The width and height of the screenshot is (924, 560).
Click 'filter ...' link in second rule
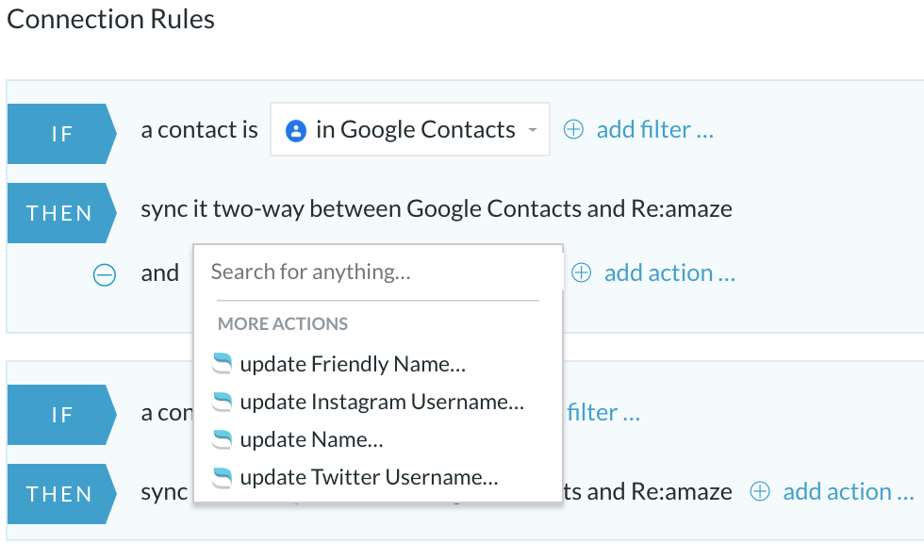pos(602,412)
